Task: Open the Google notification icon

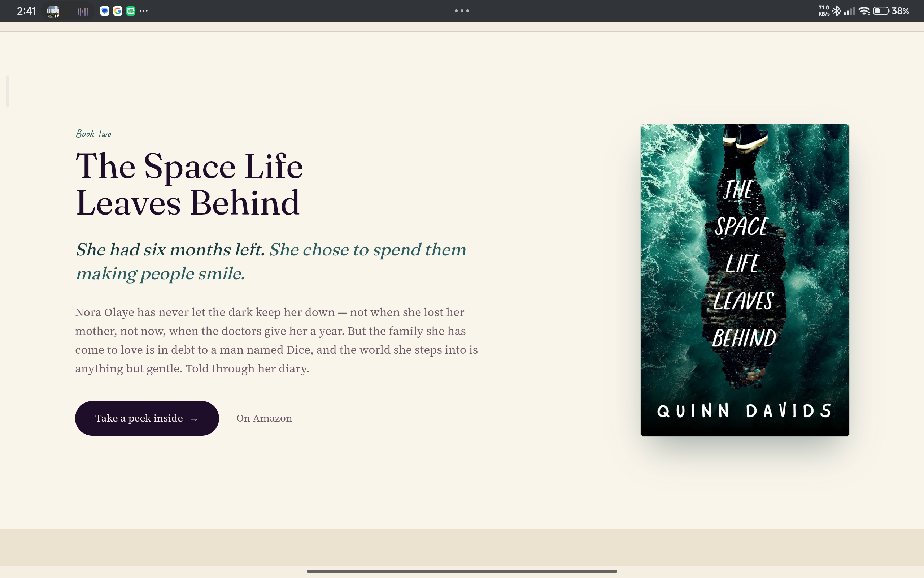Action: [118, 11]
